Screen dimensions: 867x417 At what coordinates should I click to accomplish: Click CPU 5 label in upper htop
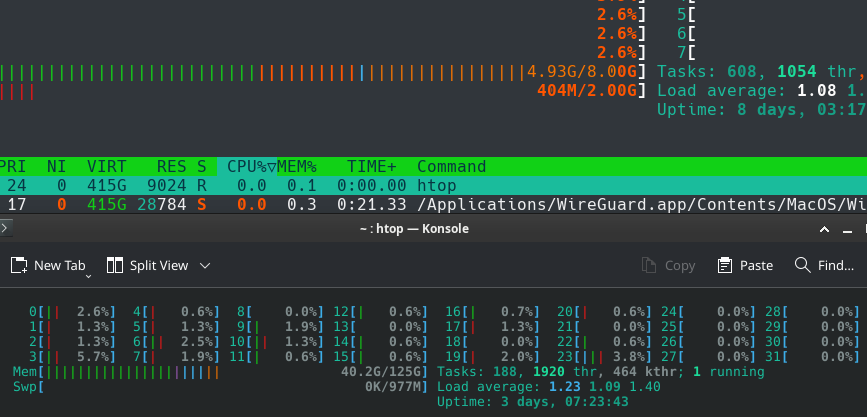coord(682,14)
